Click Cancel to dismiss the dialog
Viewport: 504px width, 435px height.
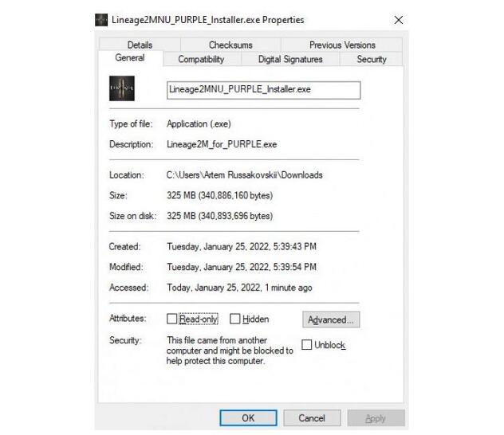[312, 417]
